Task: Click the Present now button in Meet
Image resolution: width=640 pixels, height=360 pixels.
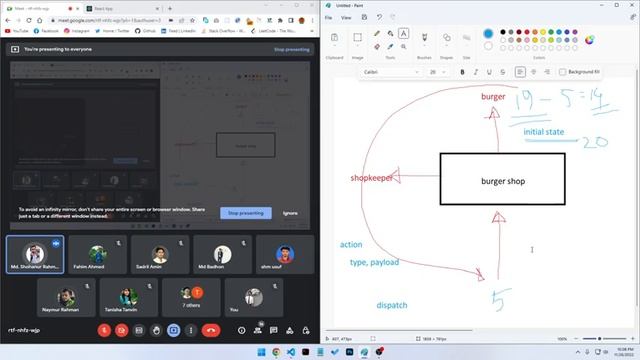Action: coord(173,330)
